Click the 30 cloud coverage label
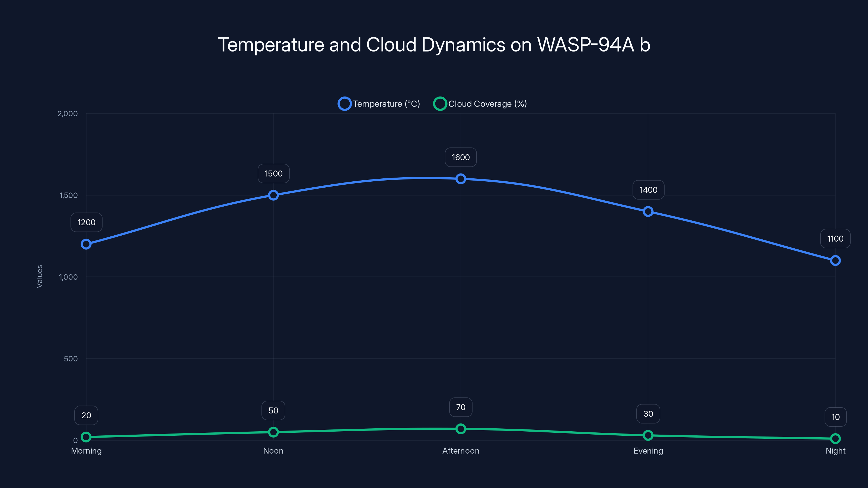This screenshot has width=868, height=488. point(648,413)
